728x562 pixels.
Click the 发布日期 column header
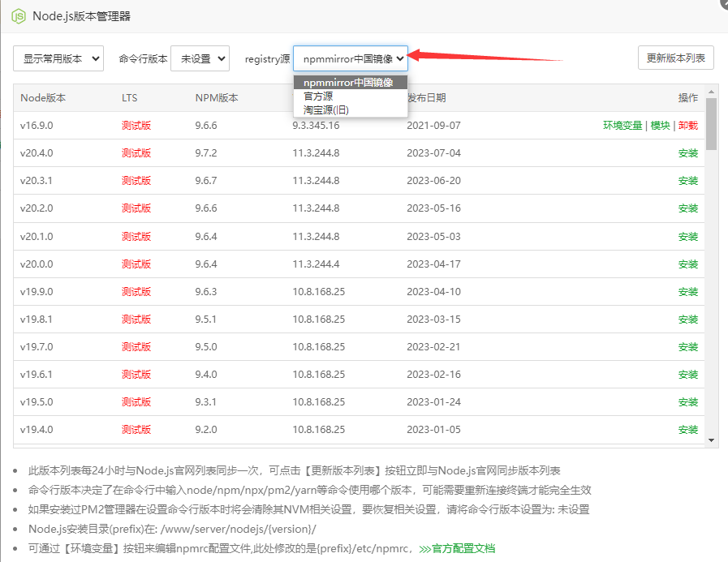(426, 98)
